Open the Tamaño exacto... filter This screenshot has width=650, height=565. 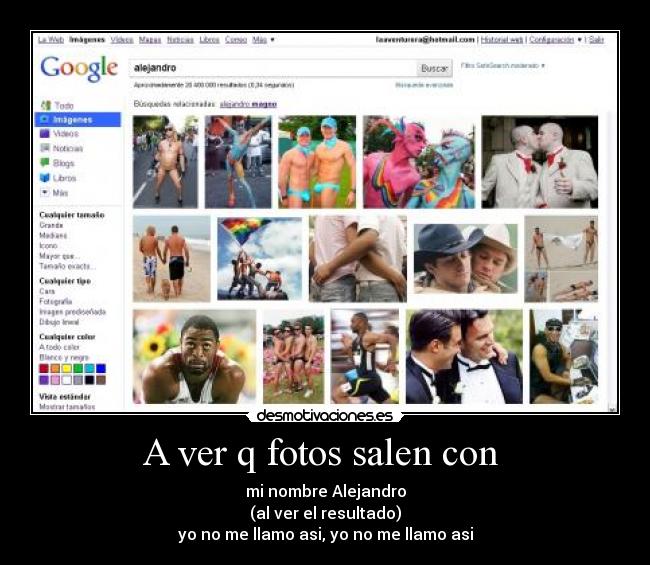67,266
